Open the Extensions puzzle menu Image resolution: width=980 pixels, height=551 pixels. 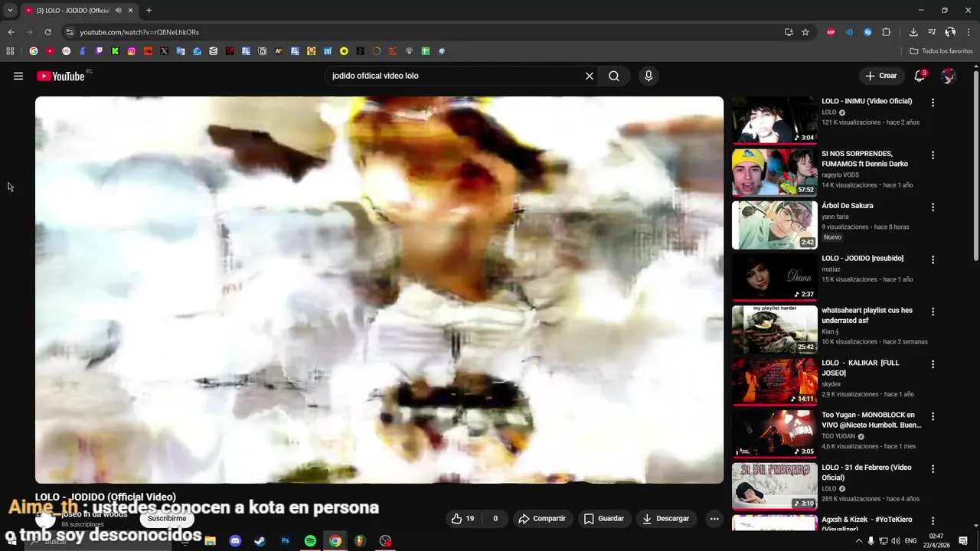886,32
